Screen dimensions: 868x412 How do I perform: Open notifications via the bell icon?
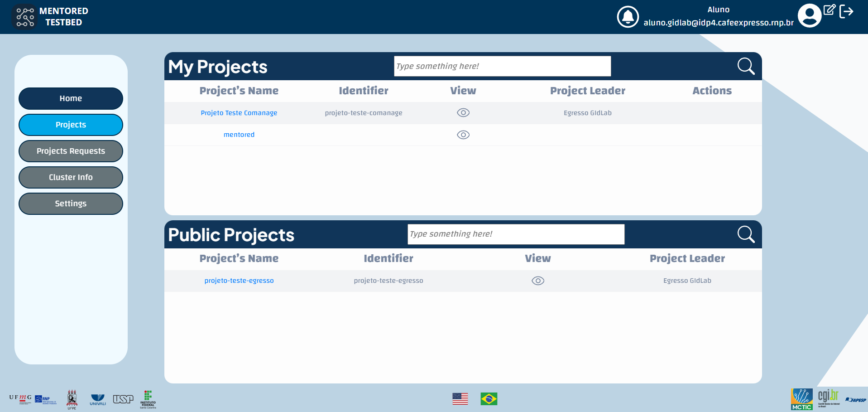pyautogui.click(x=628, y=17)
